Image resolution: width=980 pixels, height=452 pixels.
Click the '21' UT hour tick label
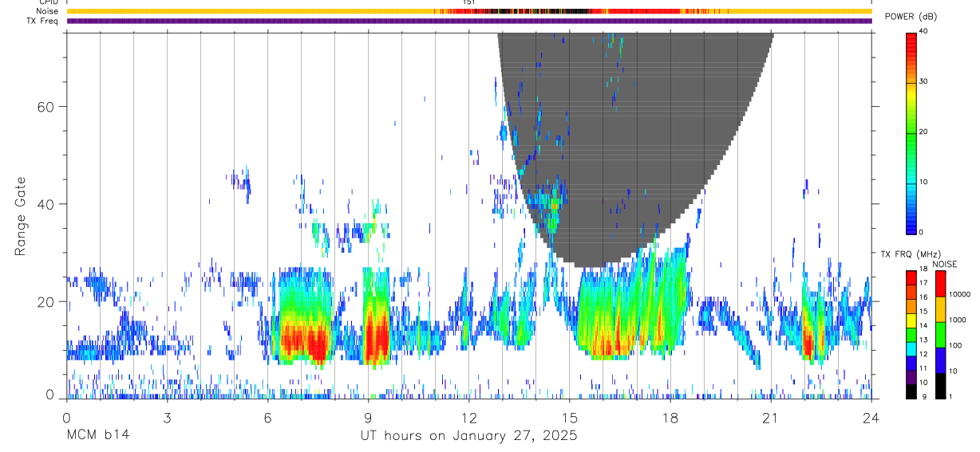pos(770,417)
